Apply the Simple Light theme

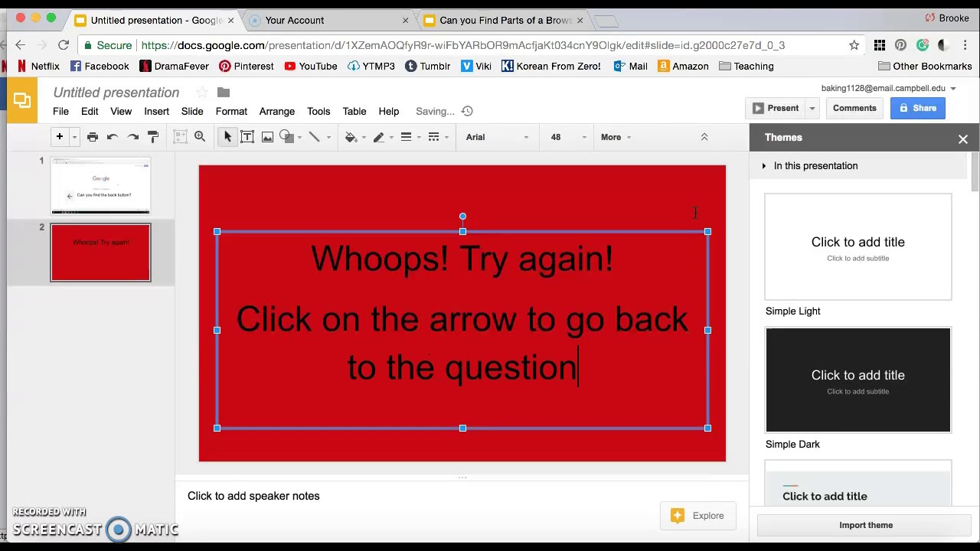click(x=858, y=246)
